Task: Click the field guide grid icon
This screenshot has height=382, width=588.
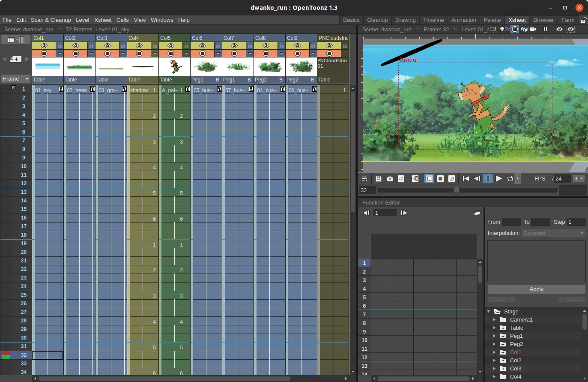Action: click(x=502, y=29)
